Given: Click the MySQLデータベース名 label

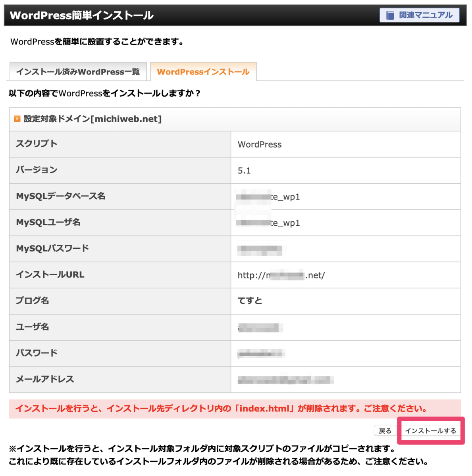Looking at the screenshot, I should pos(61,196).
